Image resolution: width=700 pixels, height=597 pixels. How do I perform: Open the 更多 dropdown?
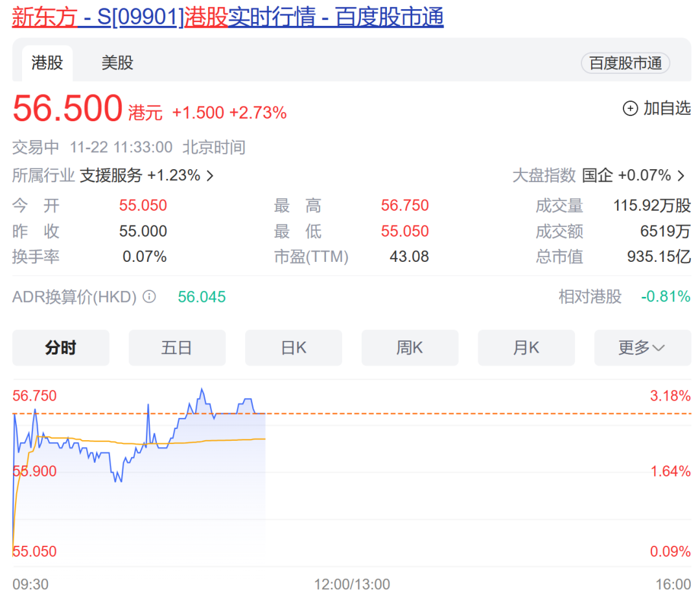[642, 348]
